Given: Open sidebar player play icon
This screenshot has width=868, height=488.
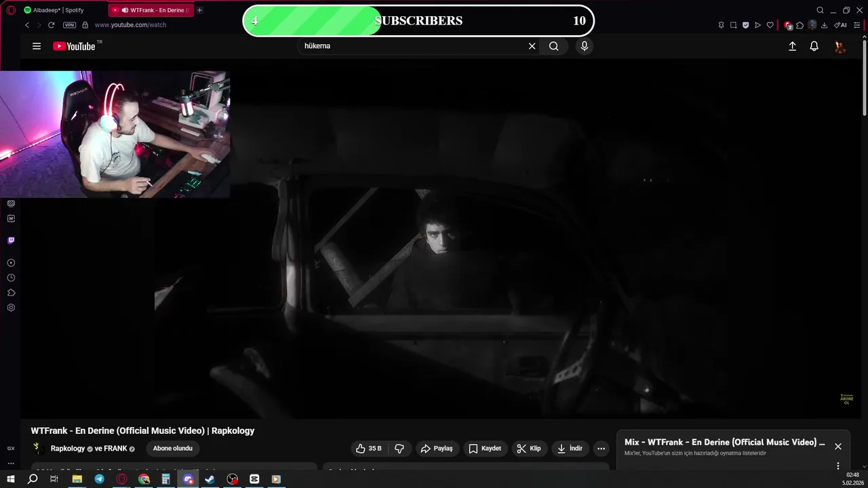Looking at the screenshot, I should click(11, 263).
